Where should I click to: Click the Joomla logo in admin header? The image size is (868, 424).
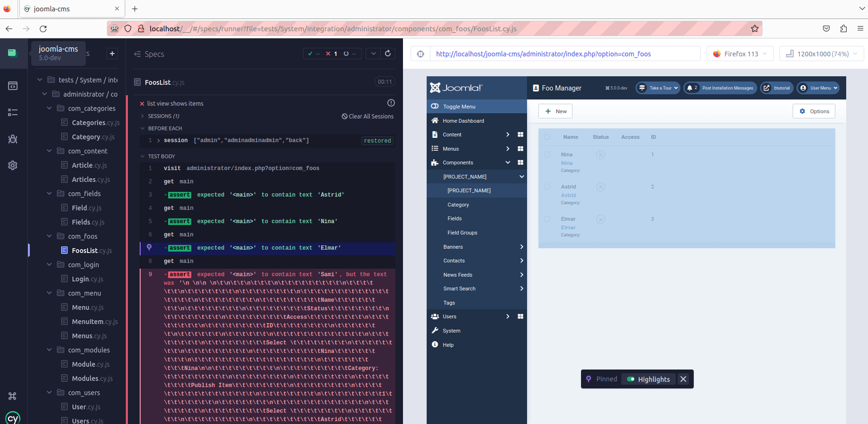pyautogui.click(x=456, y=88)
